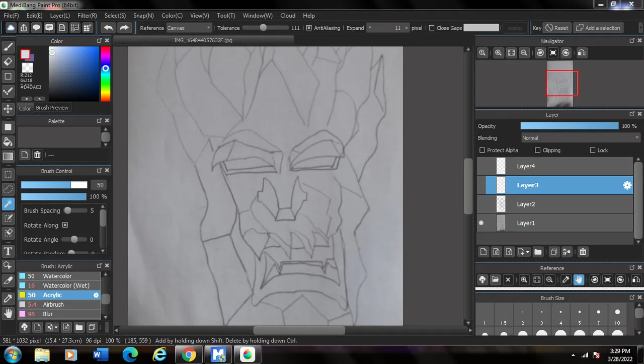Viewport: 644px width, 364px height.
Task: Open the Snap(N) menu
Action: (144, 16)
